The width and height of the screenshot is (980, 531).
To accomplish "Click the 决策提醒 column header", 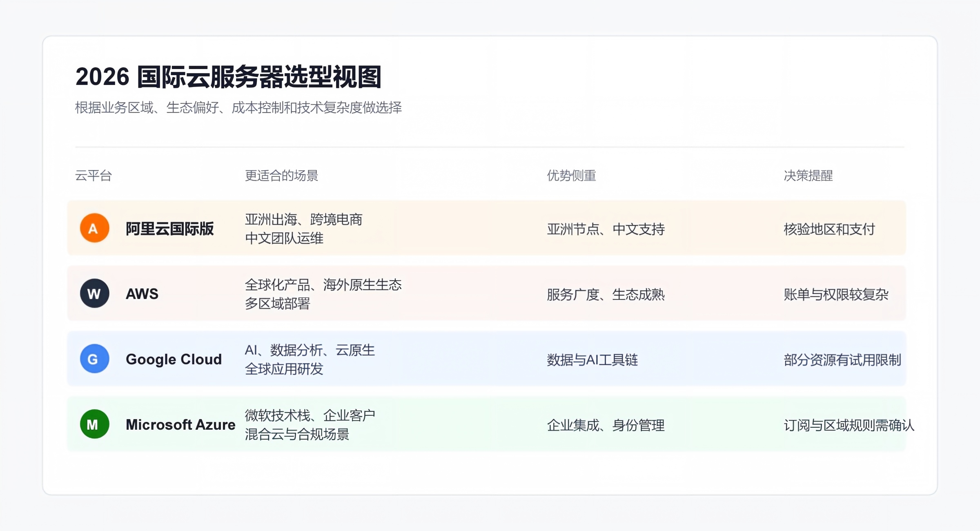I will pyautogui.click(x=808, y=176).
